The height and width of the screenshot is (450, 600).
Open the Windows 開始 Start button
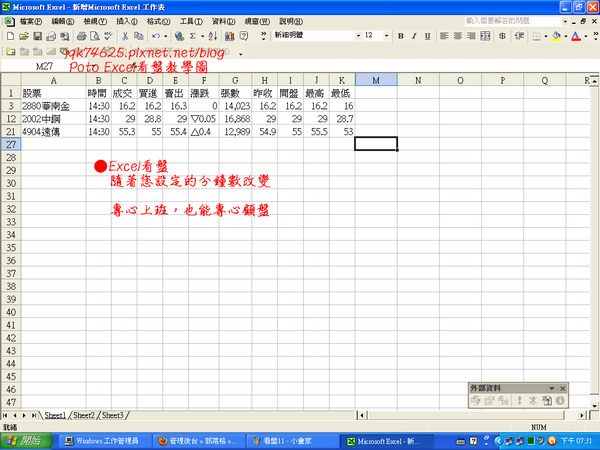click(x=26, y=441)
